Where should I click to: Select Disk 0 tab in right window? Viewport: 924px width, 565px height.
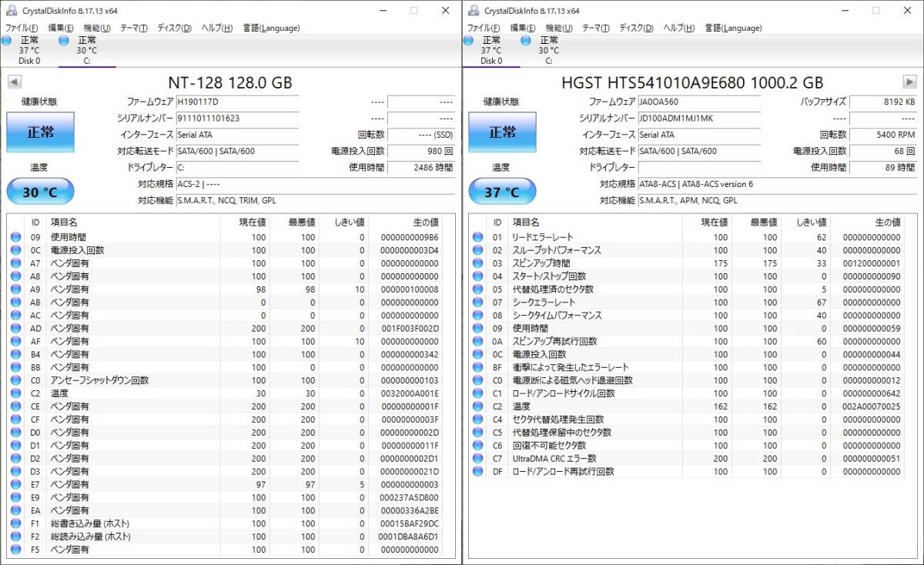[x=491, y=51]
